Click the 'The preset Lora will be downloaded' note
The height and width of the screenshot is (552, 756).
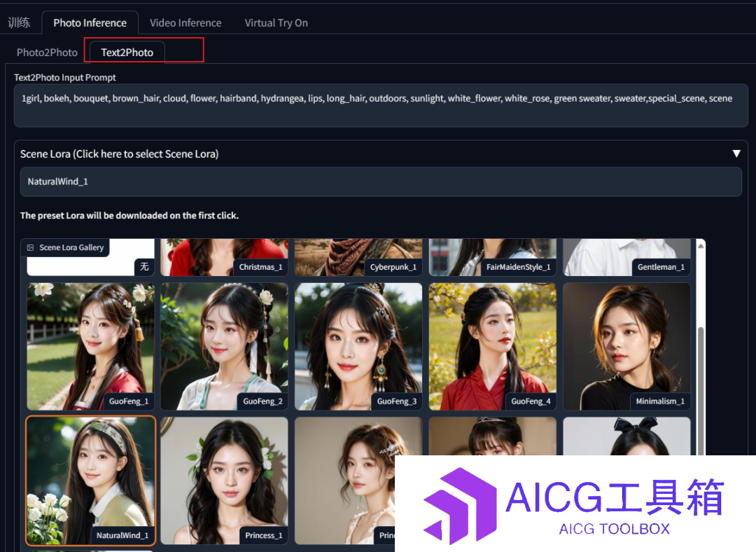coord(129,215)
